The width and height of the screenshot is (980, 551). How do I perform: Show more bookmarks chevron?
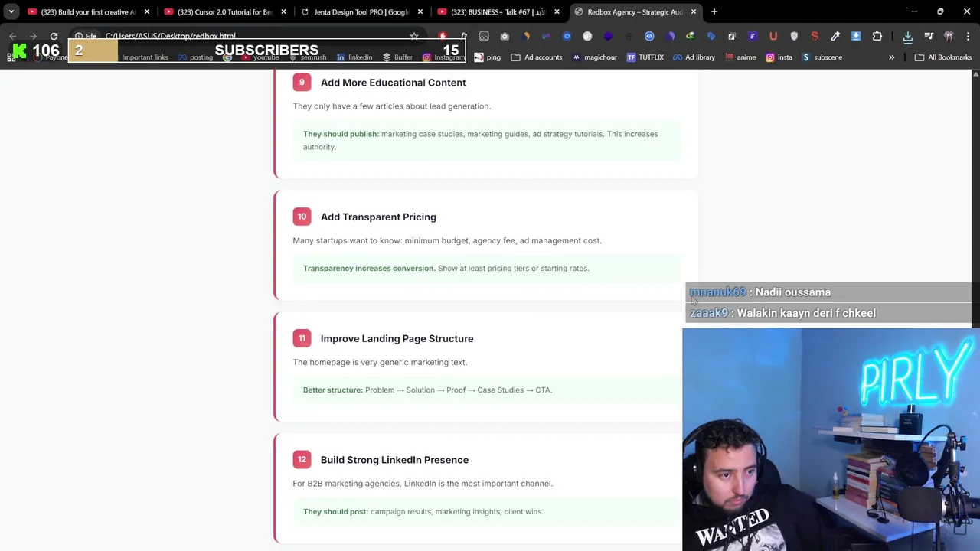[x=891, y=57]
